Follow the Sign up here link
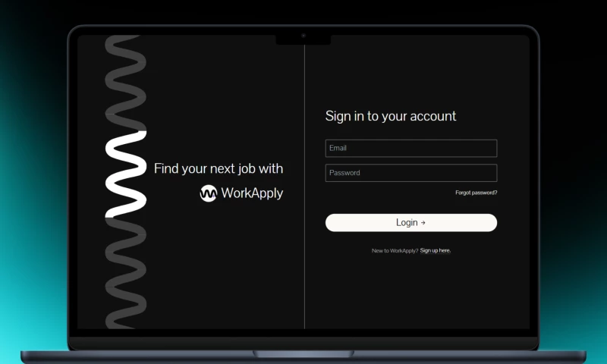The image size is (607, 364). (435, 251)
